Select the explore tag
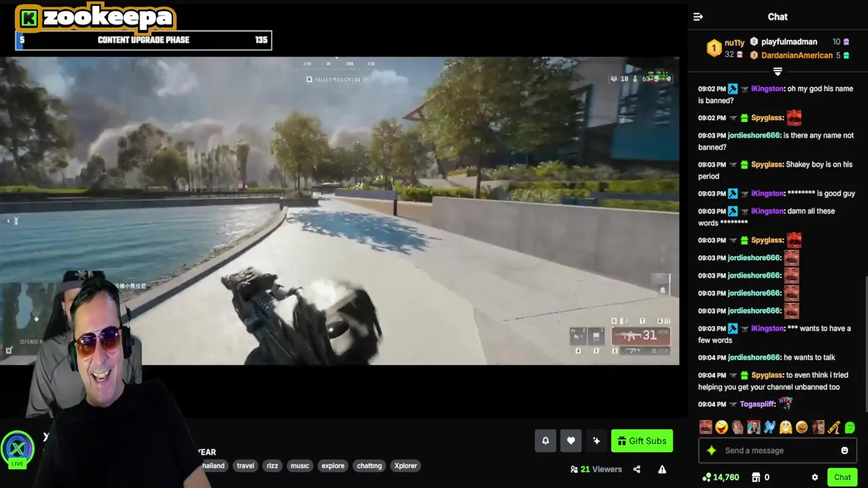Image resolution: width=868 pixels, height=488 pixels. click(x=333, y=466)
